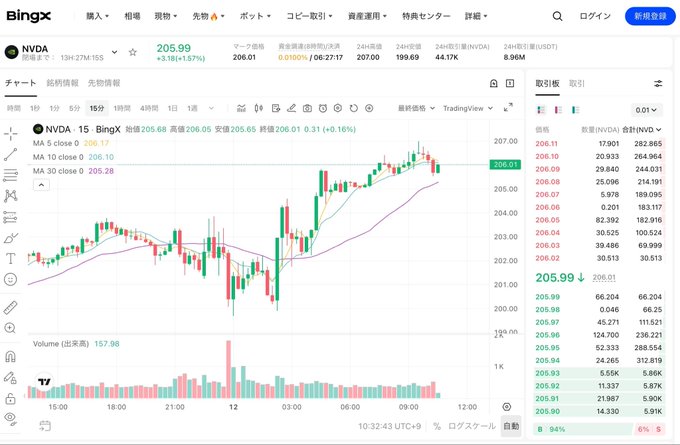Select the 4時間 interval
680x445 pixels.
[x=149, y=108]
